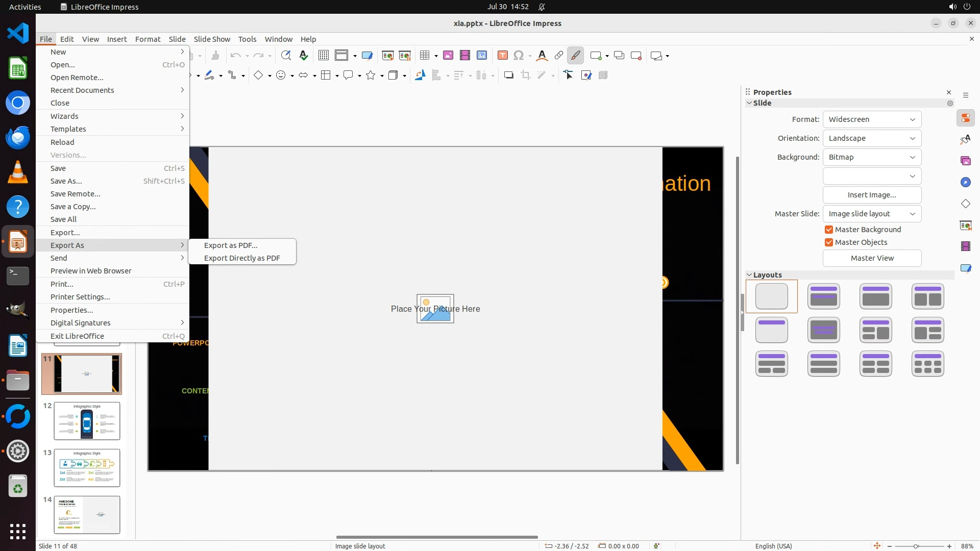980x551 pixels.
Task: Choose Export as PDF... from submenu
Action: click(231, 245)
